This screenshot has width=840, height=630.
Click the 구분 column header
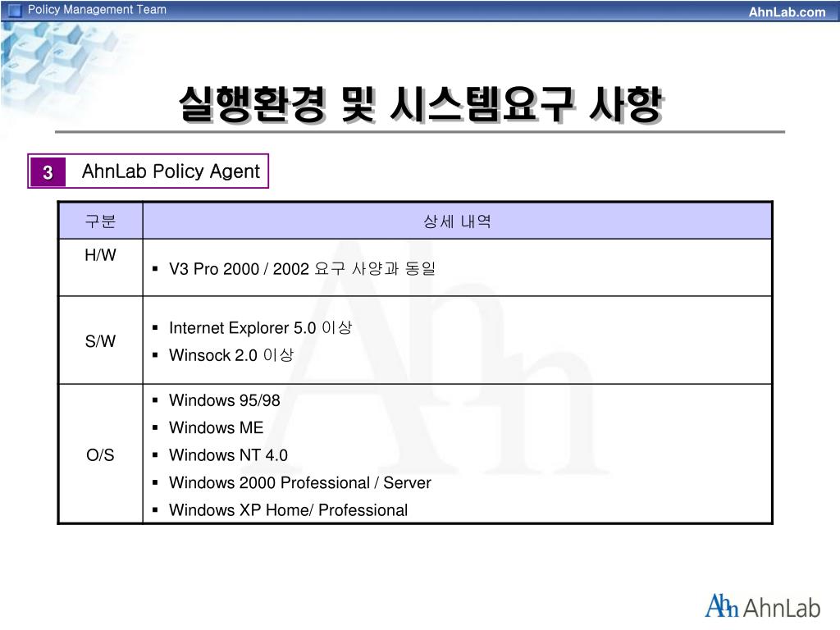pyautogui.click(x=100, y=221)
